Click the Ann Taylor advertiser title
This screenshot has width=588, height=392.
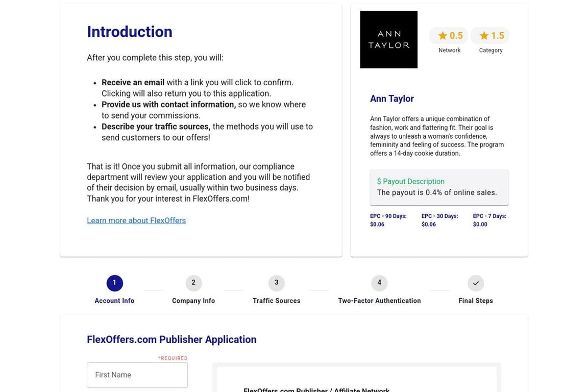[392, 99]
